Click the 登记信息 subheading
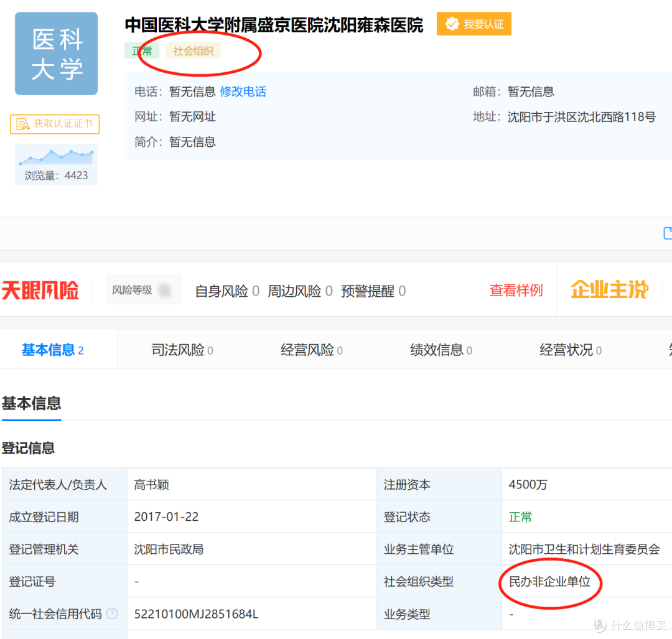Screen dimensions: 672x639 [x=28, y=448]
